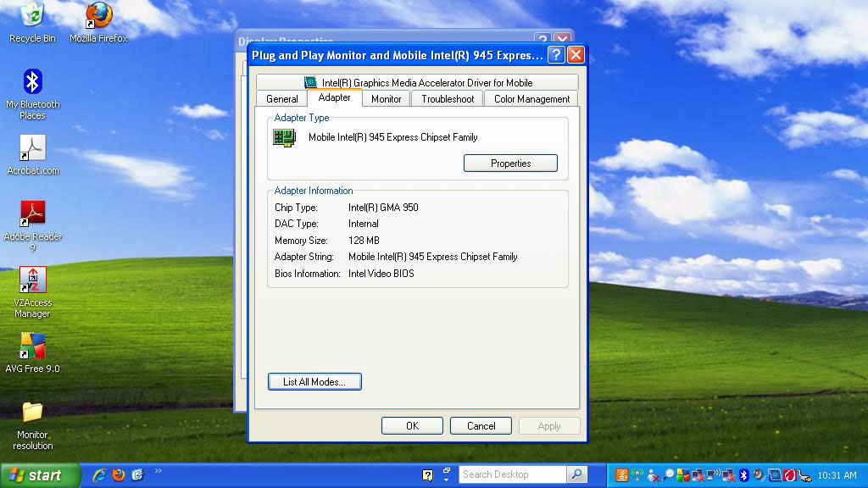Click Cancel in the adapter dialog
This screenshot has width=868, height=488.
481,426
